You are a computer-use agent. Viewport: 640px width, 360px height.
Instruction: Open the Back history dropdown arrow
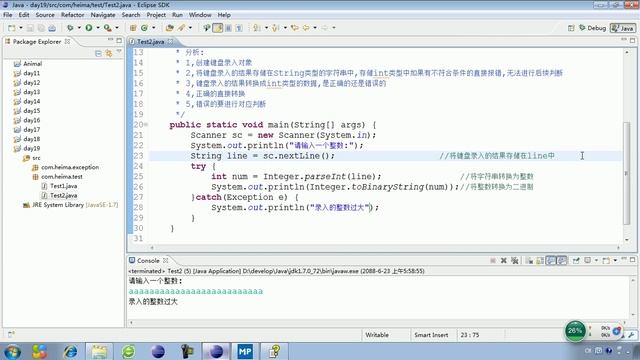click(315, 28)
